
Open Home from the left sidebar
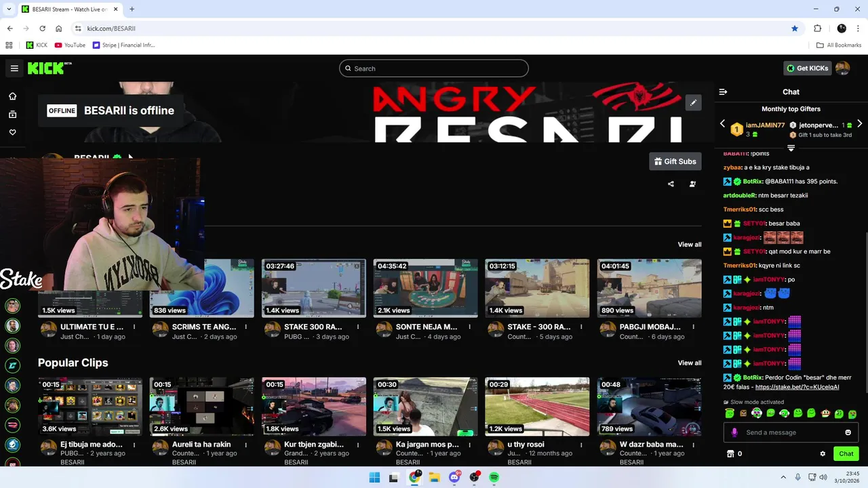(x=12, y=96)
